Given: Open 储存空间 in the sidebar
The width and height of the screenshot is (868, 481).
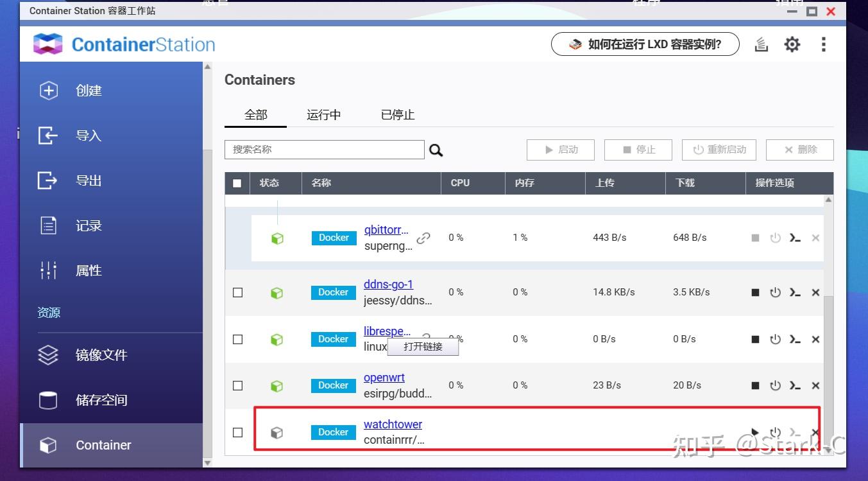Looking at the screenshot, I should [101, 400].
